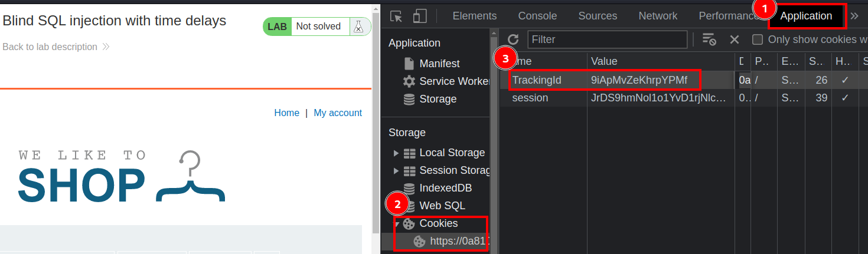This screenshot has height=254, width=868.
Task: Delete selected cookie with X icon
Action: pos(735,39)
